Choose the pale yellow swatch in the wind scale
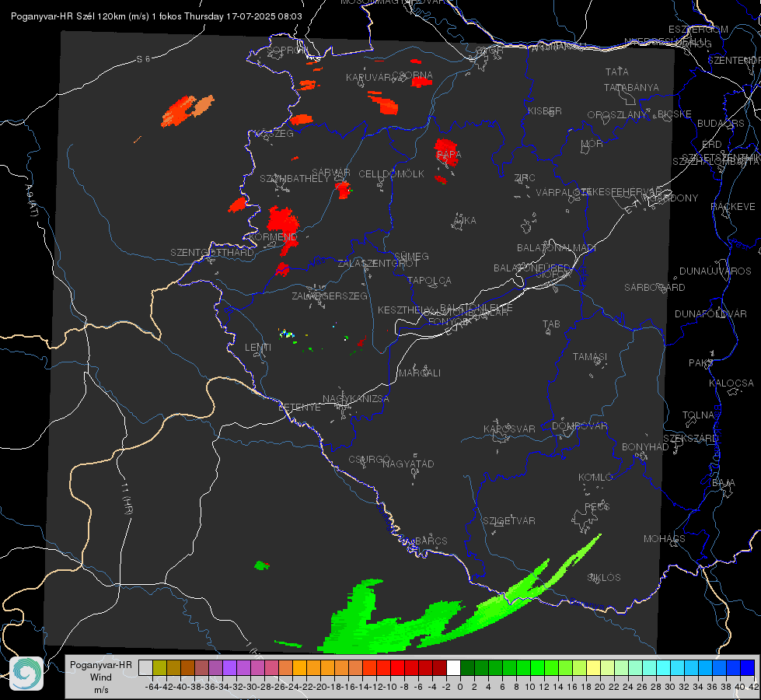The image size is (761, 700). (x=594, y=667)
